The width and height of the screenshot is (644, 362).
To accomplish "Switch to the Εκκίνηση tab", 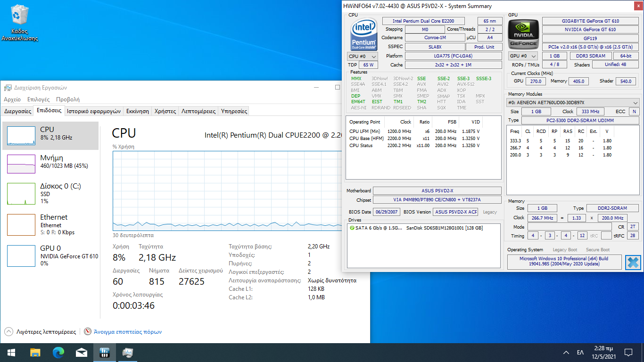I will tap(138, 111).
